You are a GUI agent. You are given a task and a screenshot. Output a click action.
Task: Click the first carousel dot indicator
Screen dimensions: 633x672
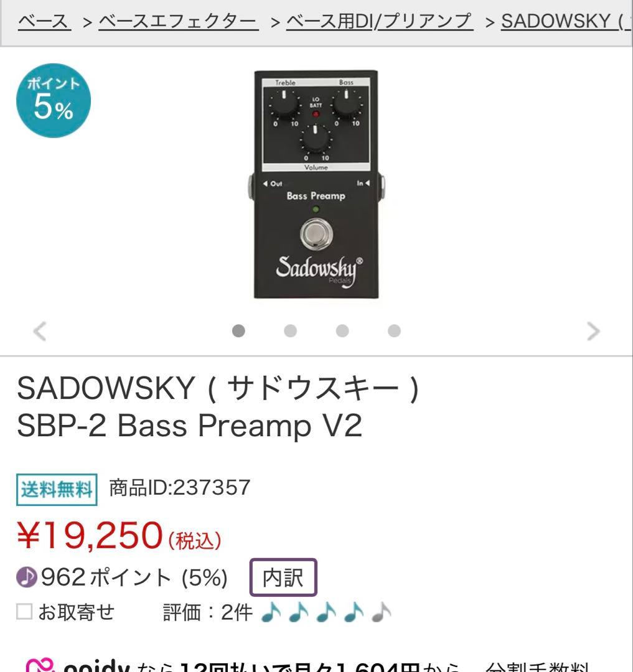click(238, 331)
